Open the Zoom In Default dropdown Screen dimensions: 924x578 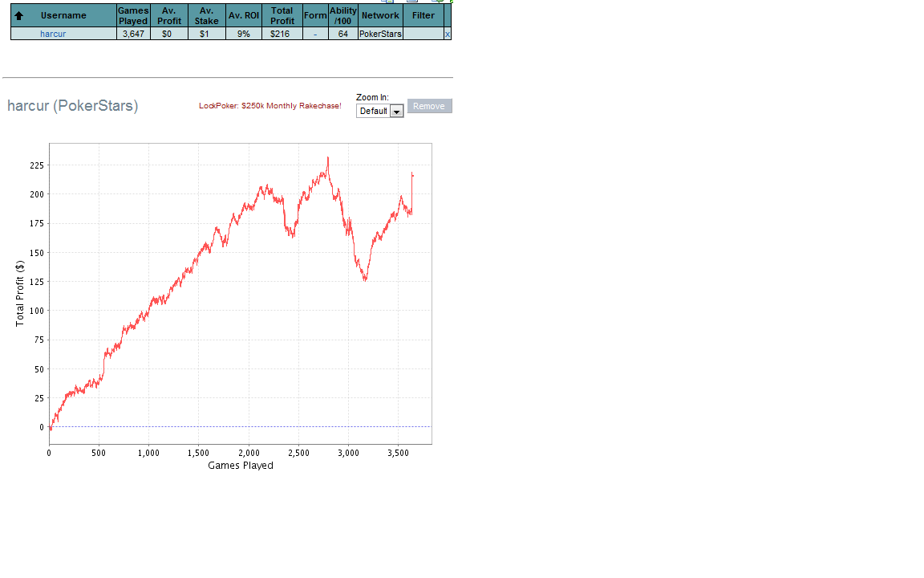[x=379, y=111]
